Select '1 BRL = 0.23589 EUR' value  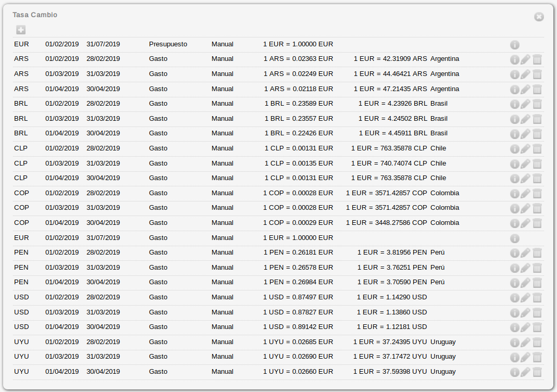pos(299,103)
